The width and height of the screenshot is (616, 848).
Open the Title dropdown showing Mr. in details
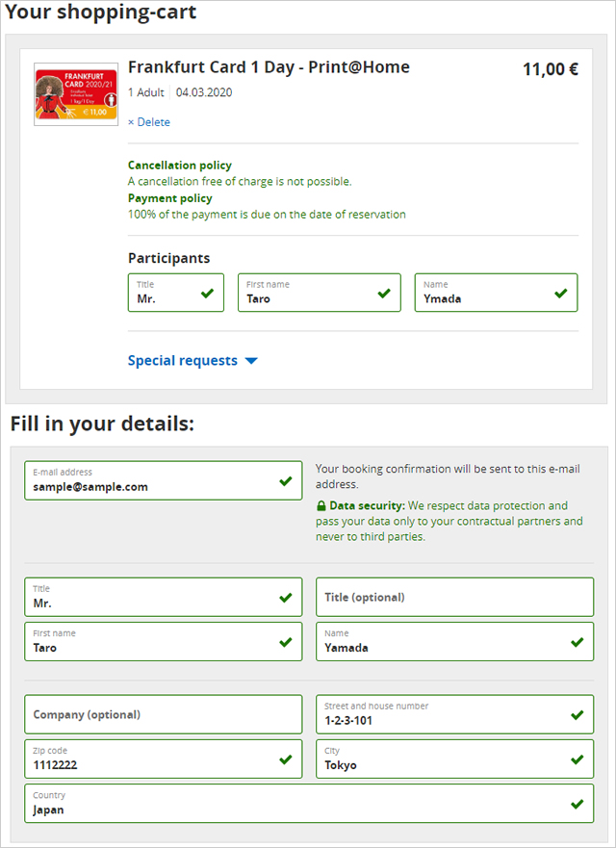[163, 597]
